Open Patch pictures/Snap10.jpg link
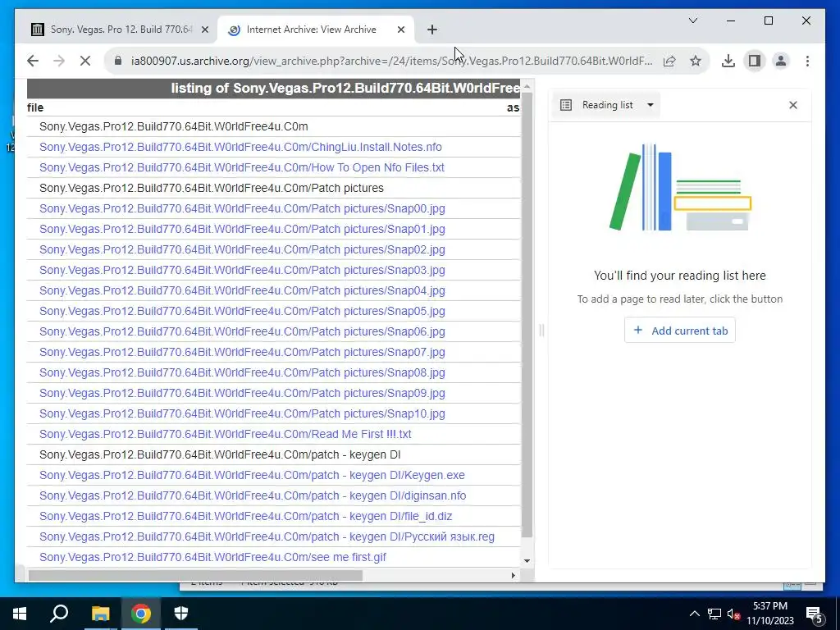This screenshot has height=630, width=840. (x=242, y=413)
